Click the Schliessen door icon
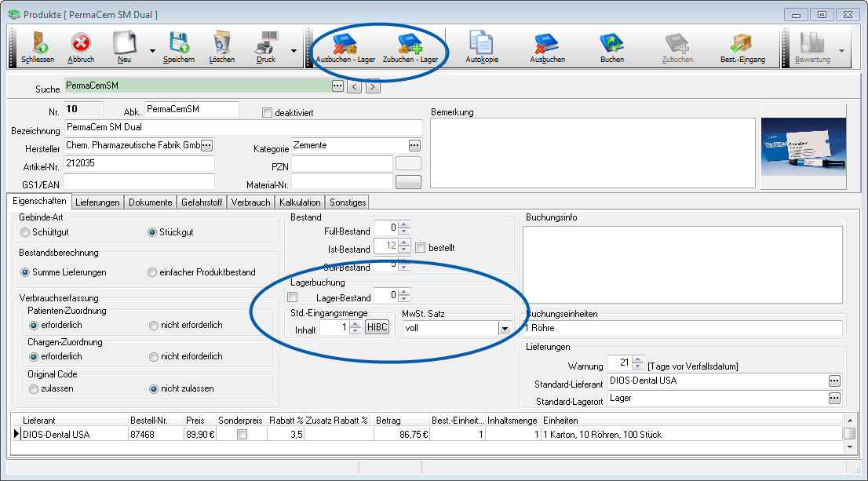Viewport: 868px width, 481px height. tap(38, 42)
